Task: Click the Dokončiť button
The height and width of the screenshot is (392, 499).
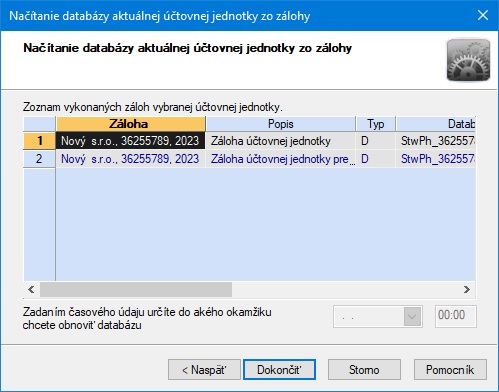Action: 279,369
